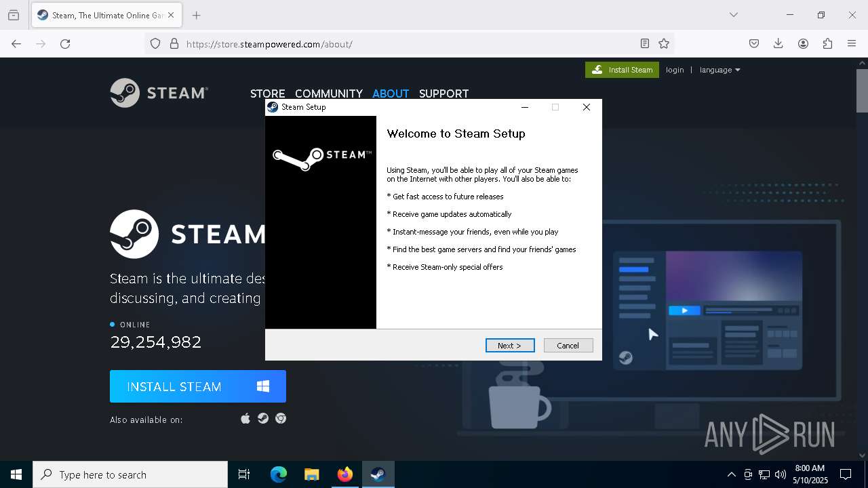The image size is (868, 488).
Task: Open the Windows Start menu
Action: pyautogui.click(x=16, y=474)
